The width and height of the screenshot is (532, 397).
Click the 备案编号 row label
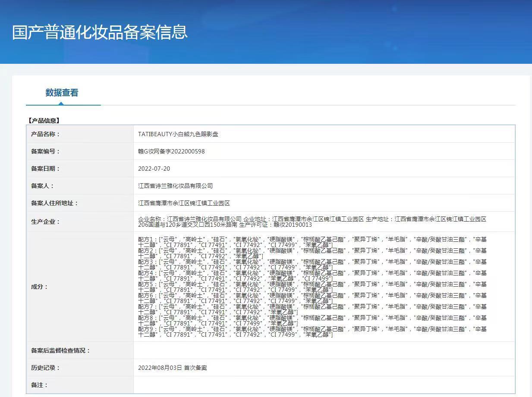point(45,151)
